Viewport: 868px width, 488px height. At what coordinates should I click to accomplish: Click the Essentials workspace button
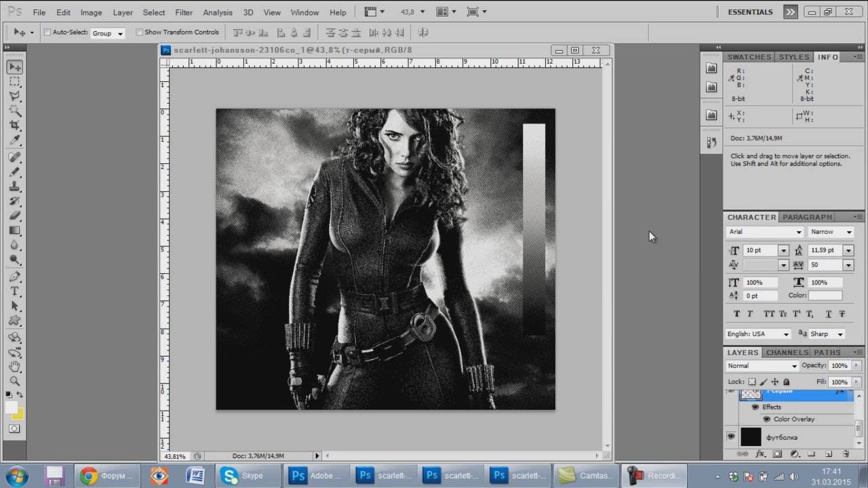click(750, 12)
